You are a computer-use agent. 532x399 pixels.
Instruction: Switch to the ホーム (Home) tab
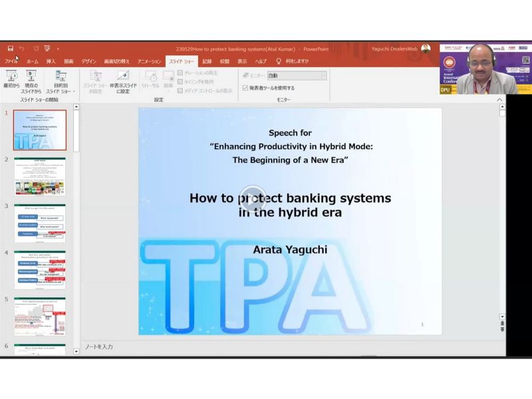click(33, 61)
